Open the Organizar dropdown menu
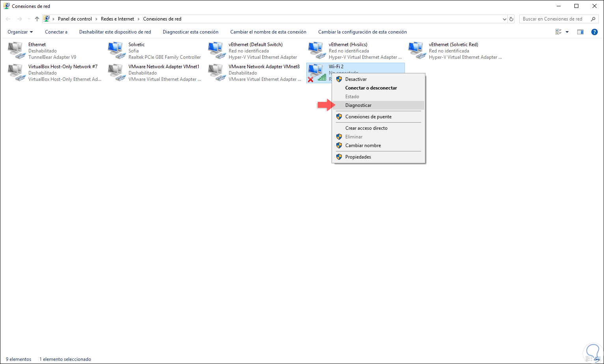The width and height of the screenshot is (604, 364). tap(20, 32)
